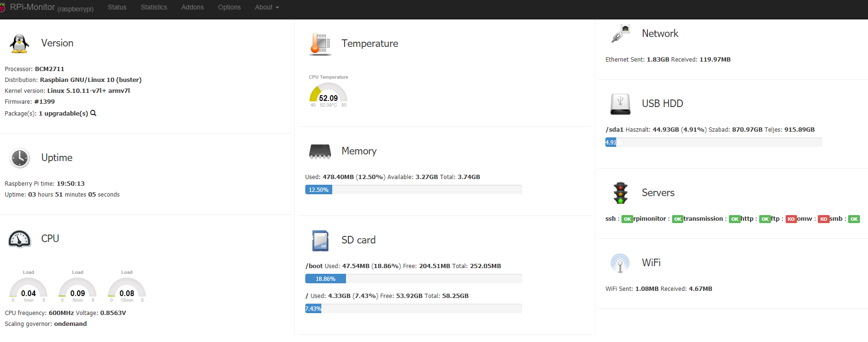Click the ethernet cable Network icon
The height and width of the screenshot is (342, 868).
620,34
